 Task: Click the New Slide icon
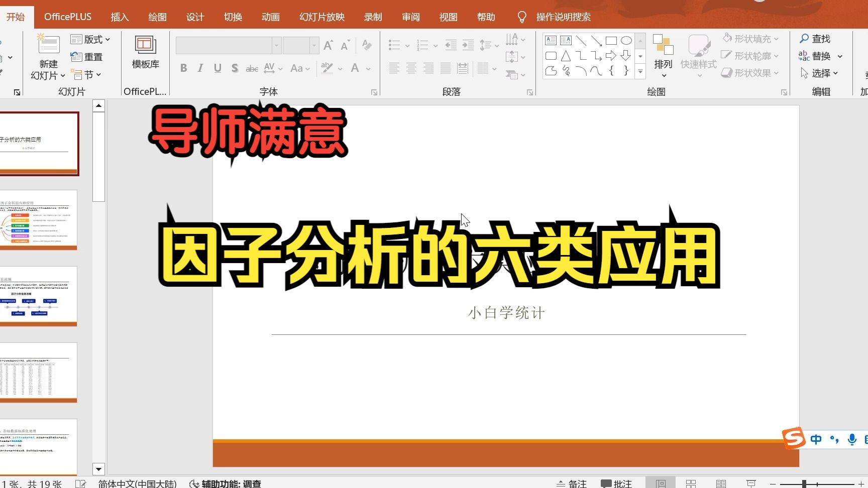point(48,44)
